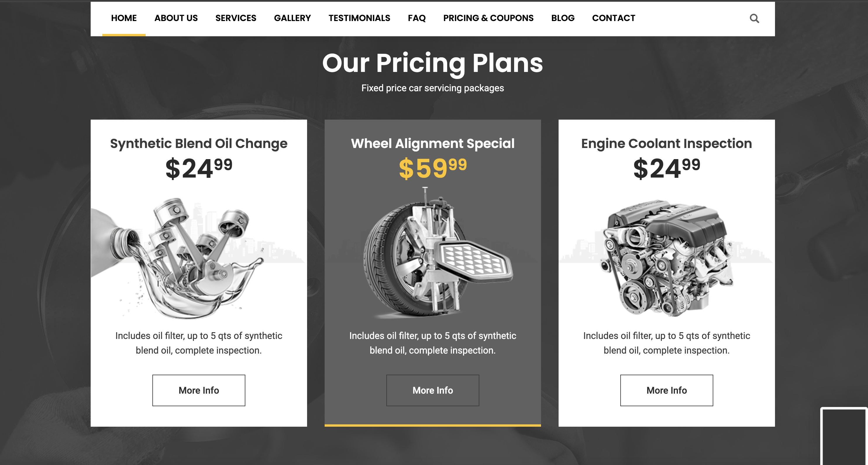Select the Synthetic Blend Oil Change title

click(x=199, y=144)
